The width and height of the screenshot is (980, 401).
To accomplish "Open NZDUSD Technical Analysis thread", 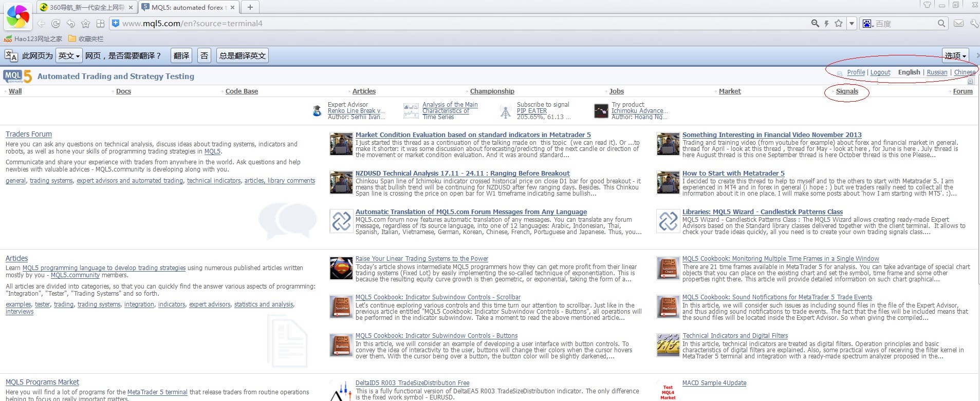I will [463, 174].
